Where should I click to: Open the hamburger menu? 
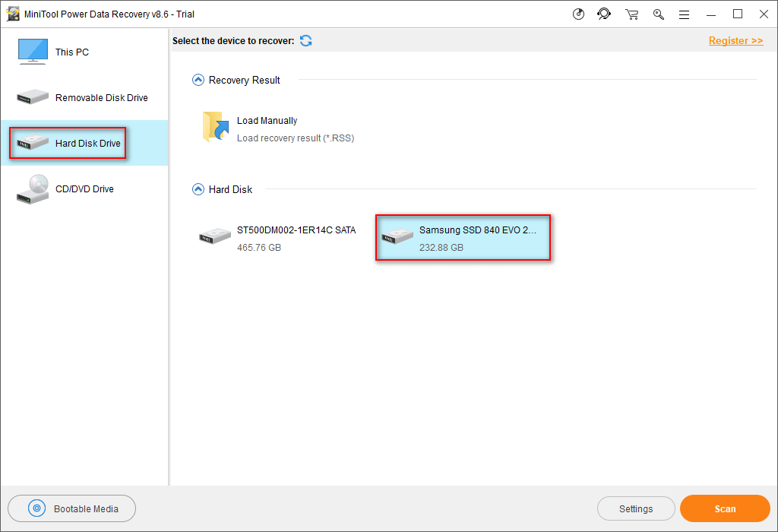[x=684, y=14]
